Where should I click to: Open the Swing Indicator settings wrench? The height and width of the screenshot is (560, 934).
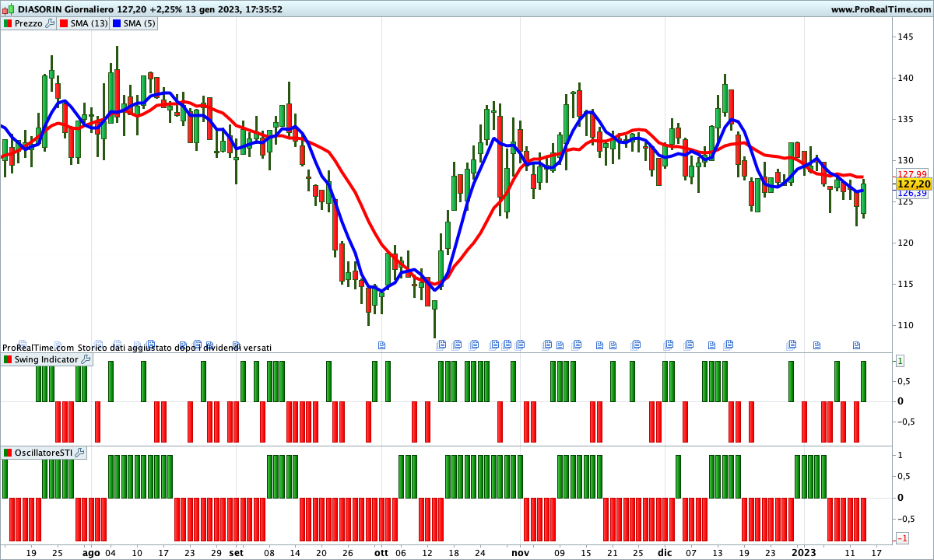pyautogui.click(x=86, y=359)
